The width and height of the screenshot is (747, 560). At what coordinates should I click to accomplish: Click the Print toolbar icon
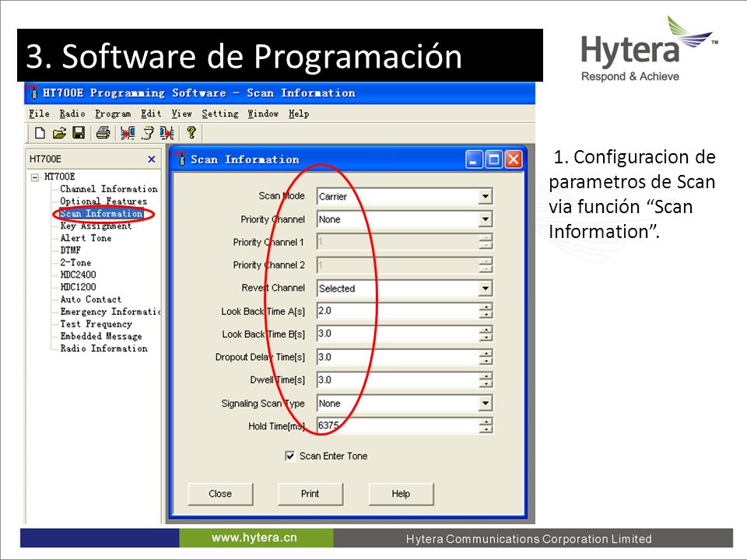tap(103, 133)
